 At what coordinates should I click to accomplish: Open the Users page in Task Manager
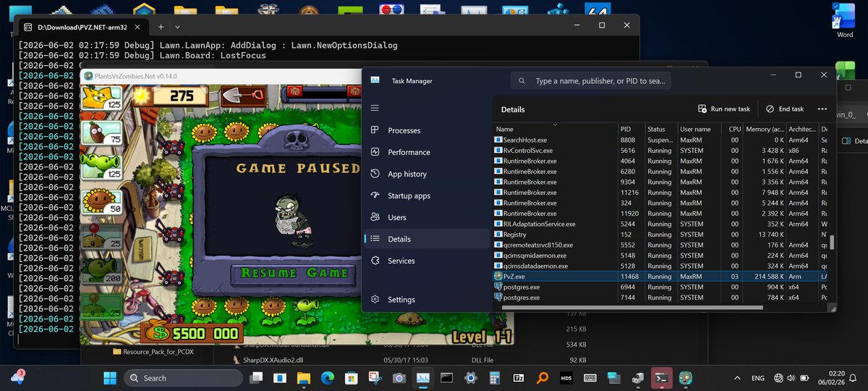point(428,217)
